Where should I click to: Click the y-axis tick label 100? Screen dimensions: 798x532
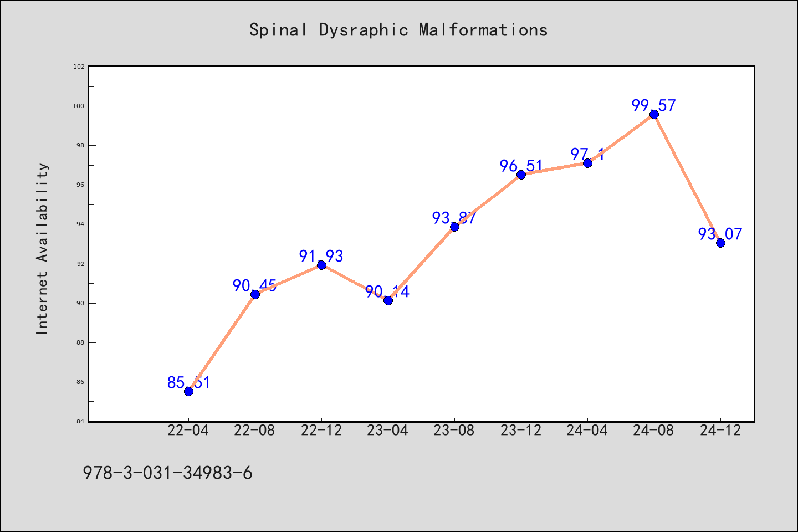pos(79,106)
